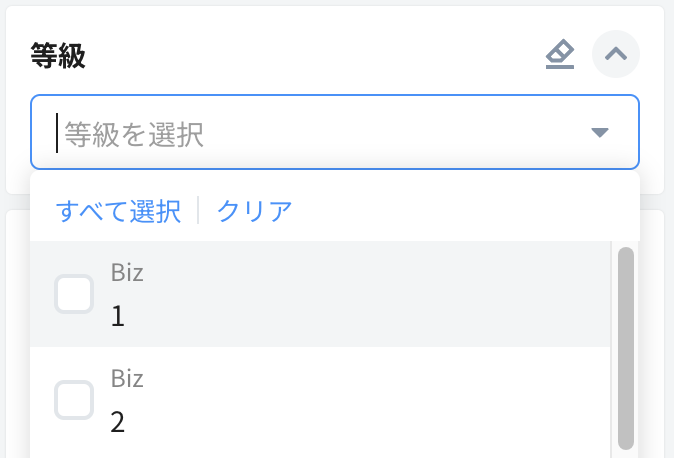Select the highlighted Biz 1 option row

point(350,294)
